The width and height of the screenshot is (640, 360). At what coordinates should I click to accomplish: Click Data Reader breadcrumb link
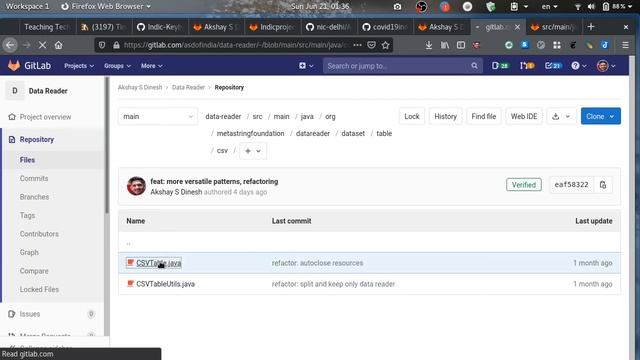coord(188,87)
